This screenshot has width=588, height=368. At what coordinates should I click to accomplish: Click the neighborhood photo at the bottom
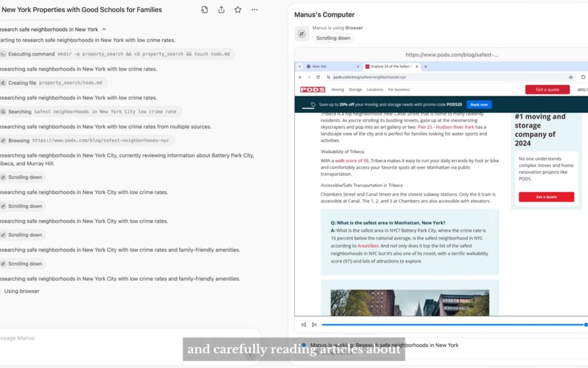click(x=410, y=303)
